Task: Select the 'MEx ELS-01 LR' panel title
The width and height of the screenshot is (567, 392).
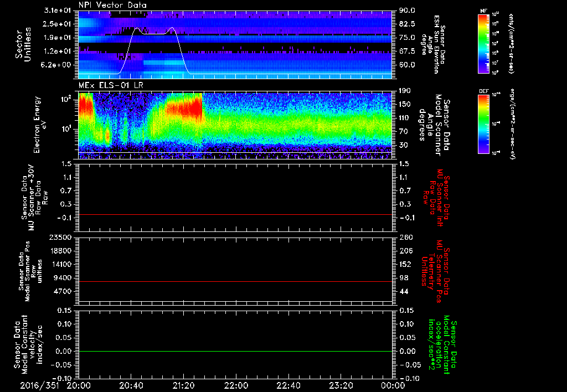Action: coord(110,86)
